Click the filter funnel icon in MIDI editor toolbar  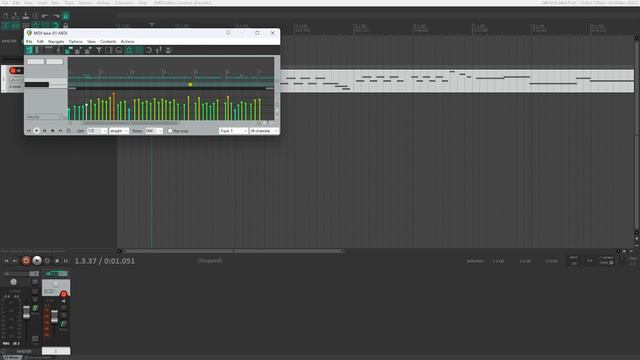pyautogui.click(x=99, y=50)
